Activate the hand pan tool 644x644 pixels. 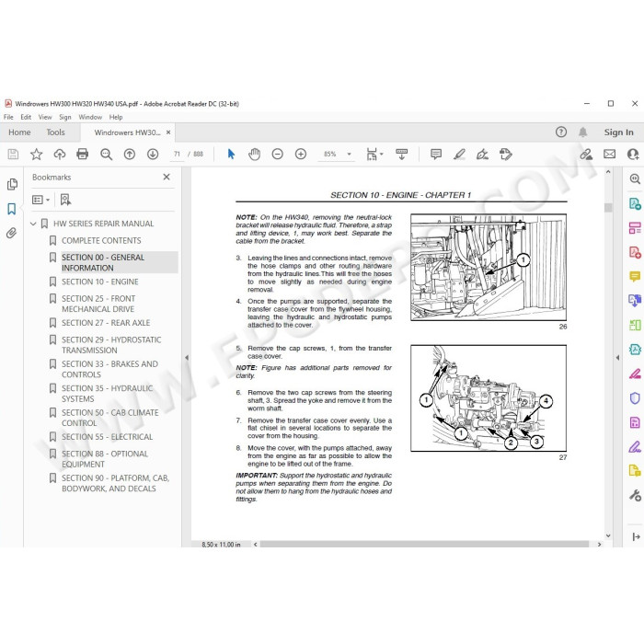coord(254,154)
